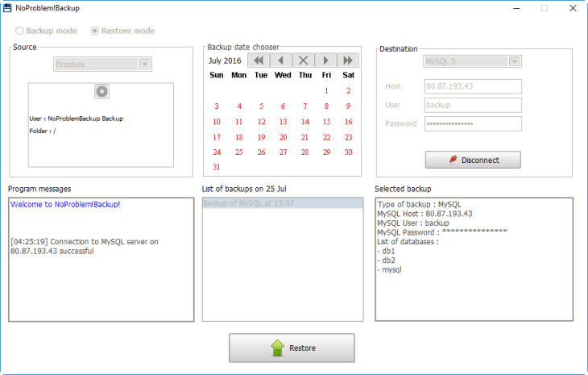The image size is (588, 375).
Task: Pick July 9 in the calendar
Action: point(348,106)
